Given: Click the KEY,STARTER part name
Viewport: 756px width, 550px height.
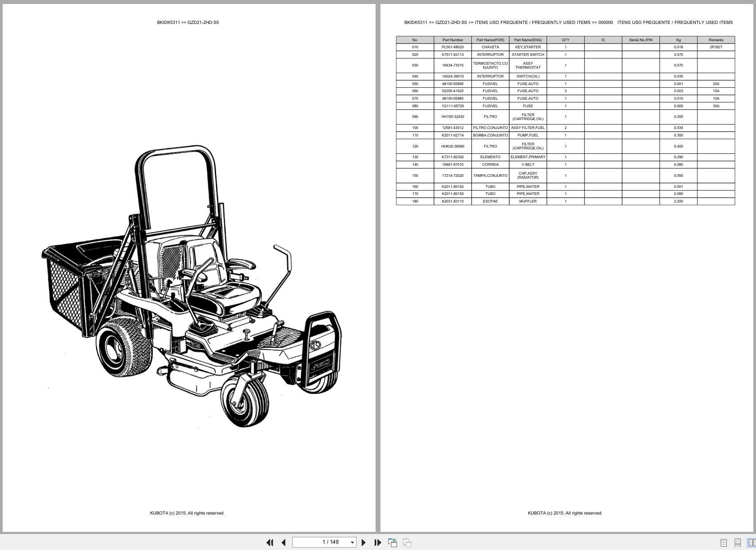Looking at the screenshot, I should pos(528,47).
